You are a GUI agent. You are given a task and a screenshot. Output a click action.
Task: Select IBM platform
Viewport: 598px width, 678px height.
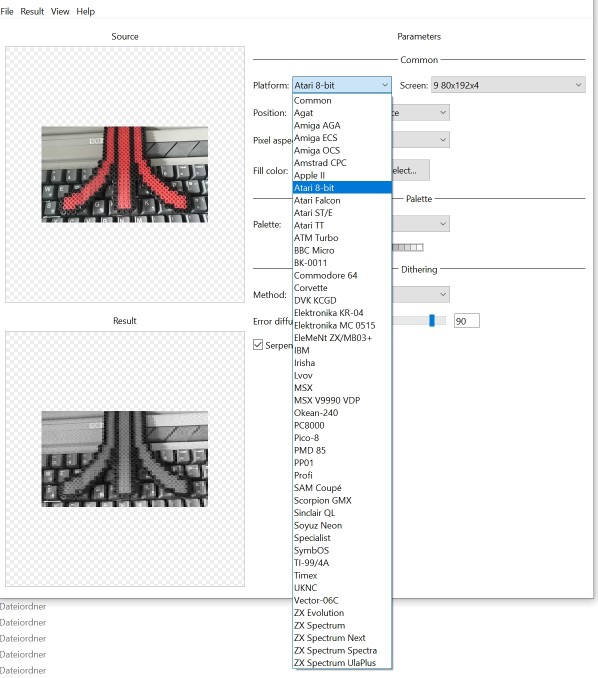pyautogui.click(x=342, y=351)
